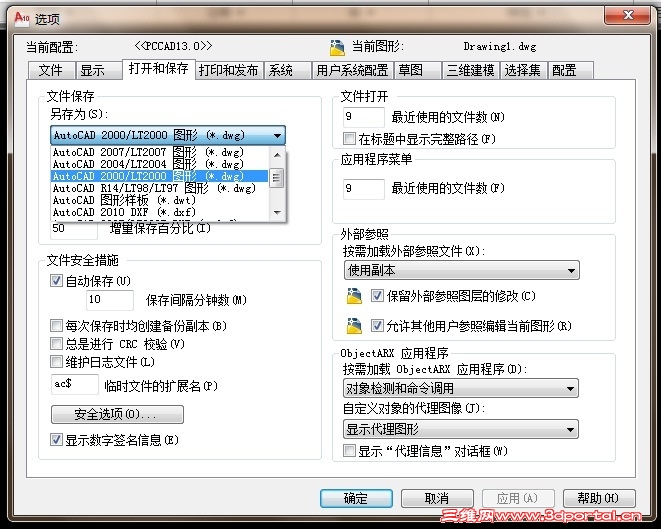Open 帮助(H) help button
The image size is (661, 529).
[x=599, y=498]
